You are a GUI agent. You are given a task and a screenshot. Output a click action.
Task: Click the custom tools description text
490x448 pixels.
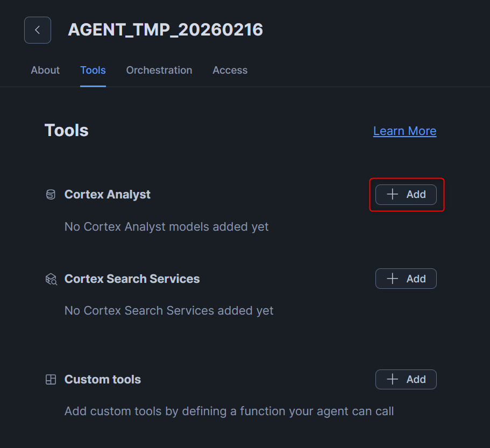[229, 411]
